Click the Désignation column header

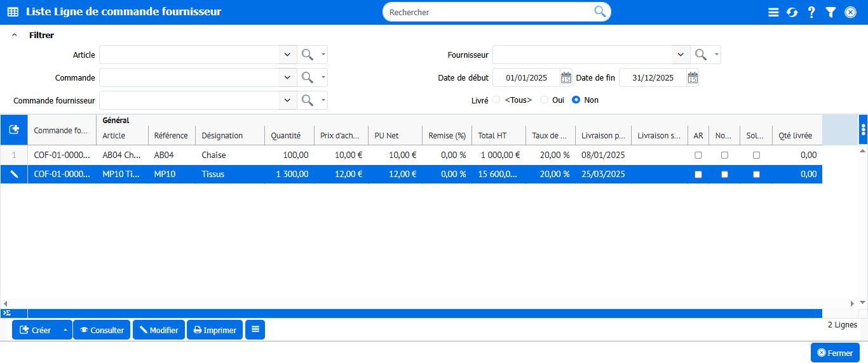click(x=222, y=136)
